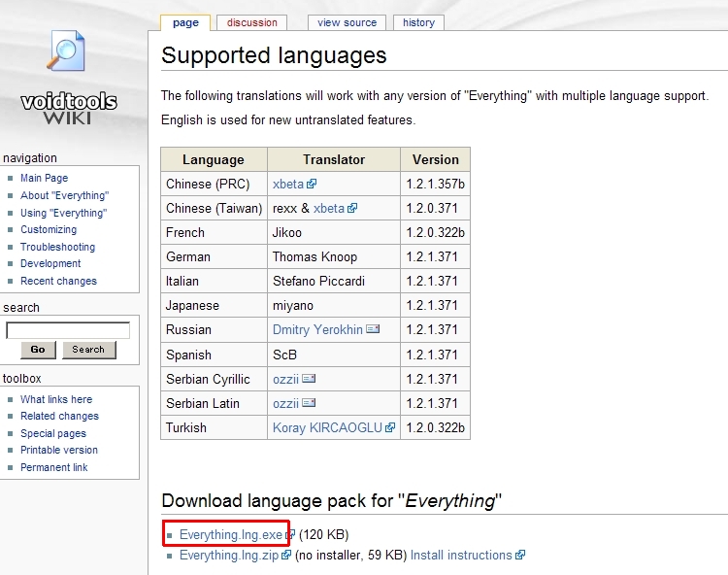The width and height of the screenshot is (728, 575).
Task: Click the Turkish language cell
Action: pyautogui.click(x=215, y=427)
